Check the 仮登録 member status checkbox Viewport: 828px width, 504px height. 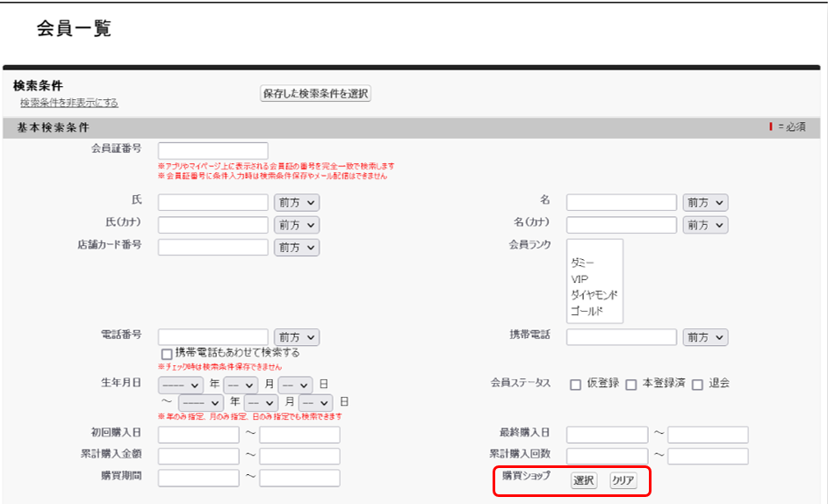(575, 385)
